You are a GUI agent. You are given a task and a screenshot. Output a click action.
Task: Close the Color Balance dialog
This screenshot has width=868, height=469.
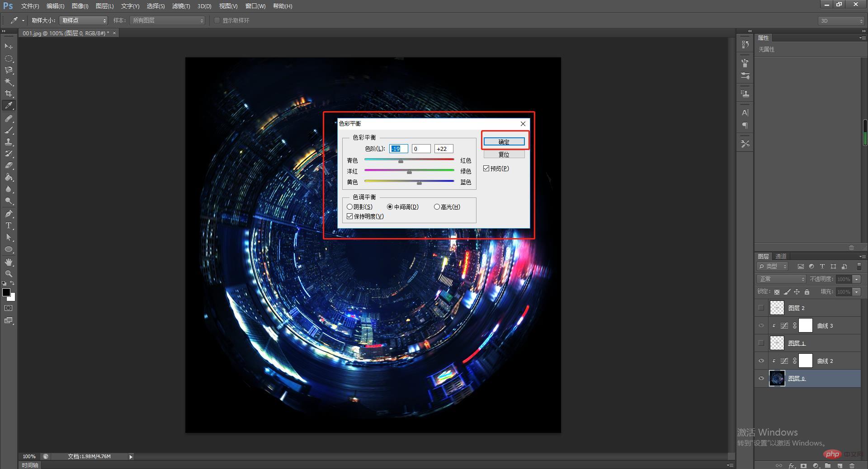point(523,124)
